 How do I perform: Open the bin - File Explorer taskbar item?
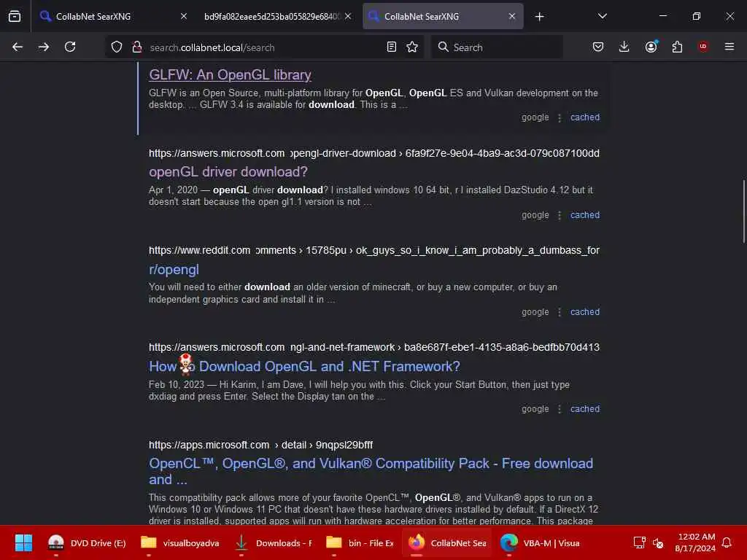(x=360, y=542)
